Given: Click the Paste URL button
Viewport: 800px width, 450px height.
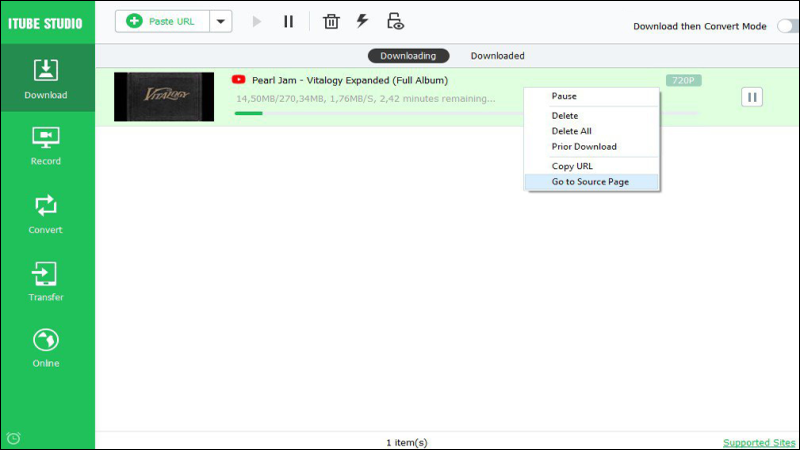Looking at the screenshot, I should point(162,21).
